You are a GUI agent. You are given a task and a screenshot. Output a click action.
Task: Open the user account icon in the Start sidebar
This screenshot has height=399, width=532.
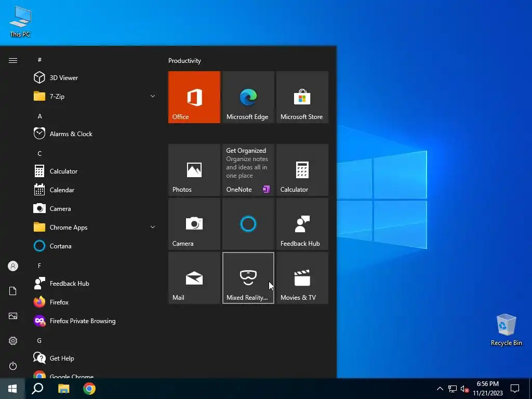pos(13,266)
